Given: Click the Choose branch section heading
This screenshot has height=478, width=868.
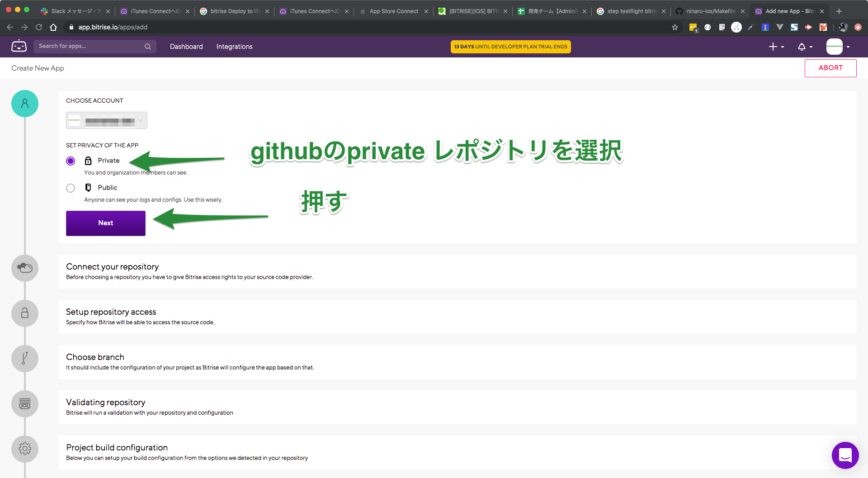Looking at the screenshot, I should point(95,357).
